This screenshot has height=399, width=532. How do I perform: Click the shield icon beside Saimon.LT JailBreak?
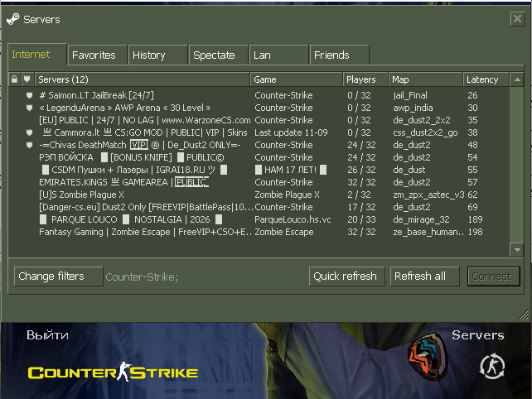point(30,95)
